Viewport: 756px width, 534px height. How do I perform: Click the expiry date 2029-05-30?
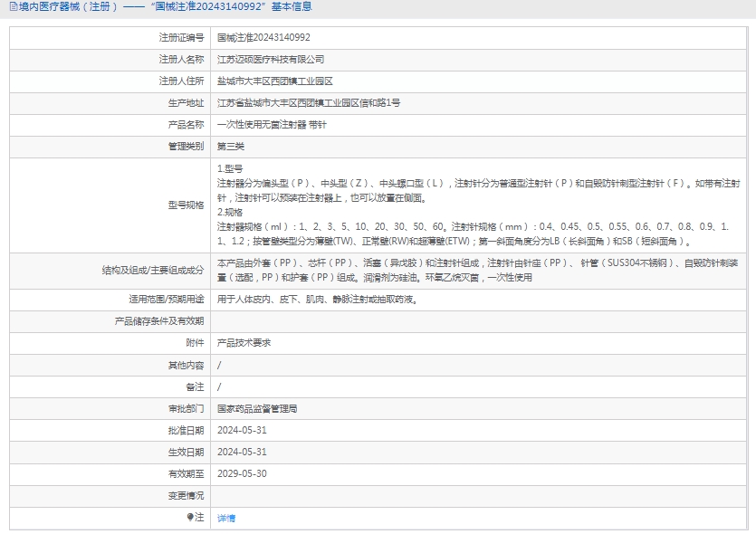(x=242, y=473)
